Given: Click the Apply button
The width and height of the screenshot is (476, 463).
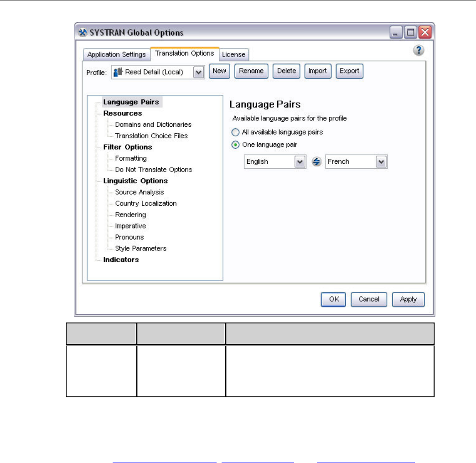Looking at the screenshot, I should pyautogui.click(x=409, y=300).
